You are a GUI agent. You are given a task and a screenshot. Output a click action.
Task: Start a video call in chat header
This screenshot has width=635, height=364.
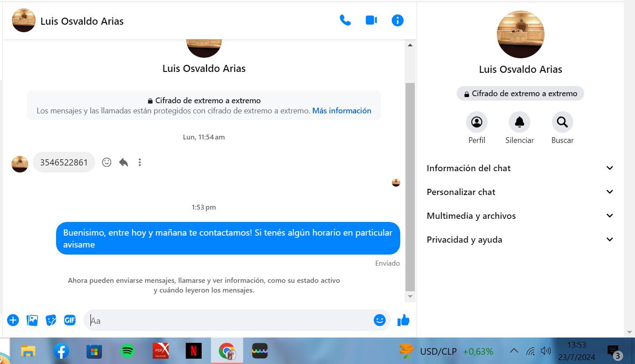(371, 20)
